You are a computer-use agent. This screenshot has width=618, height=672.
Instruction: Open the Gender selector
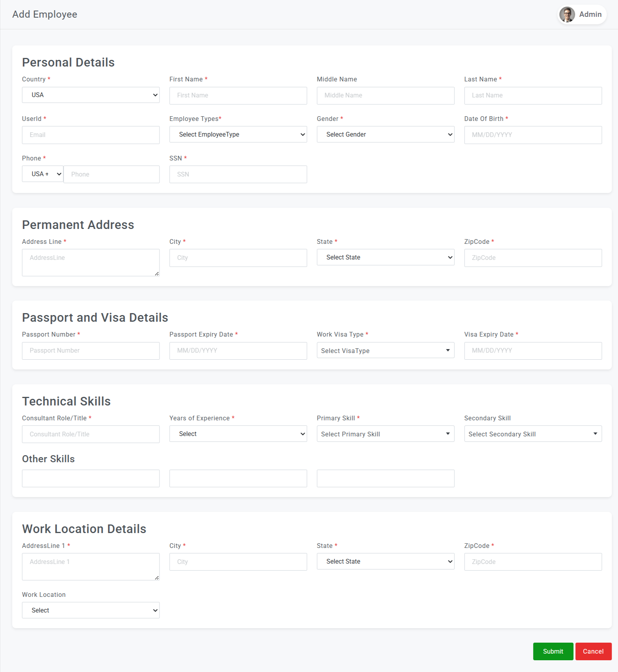pos(385,135)
